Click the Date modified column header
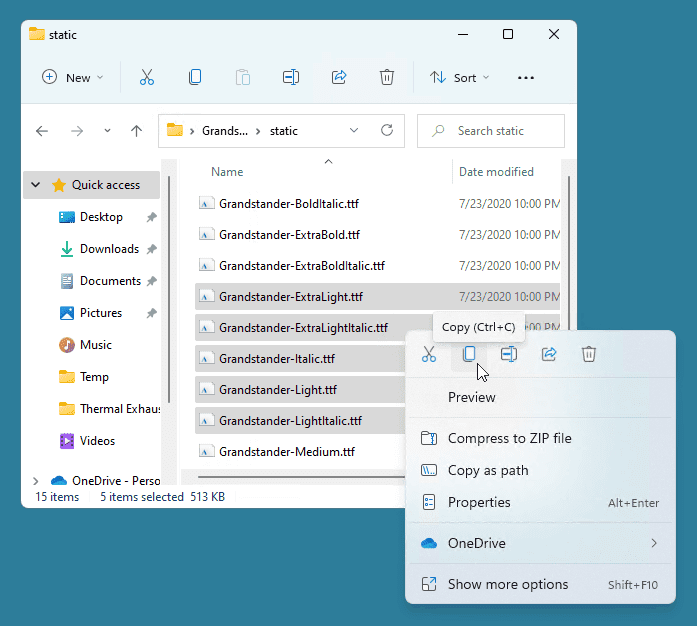 (496, 172)
